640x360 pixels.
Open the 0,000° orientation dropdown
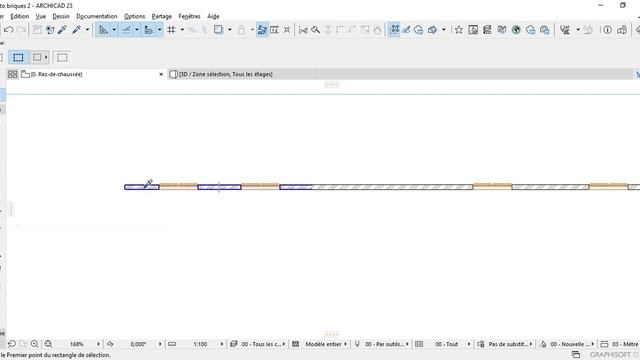tap(160, 344)
